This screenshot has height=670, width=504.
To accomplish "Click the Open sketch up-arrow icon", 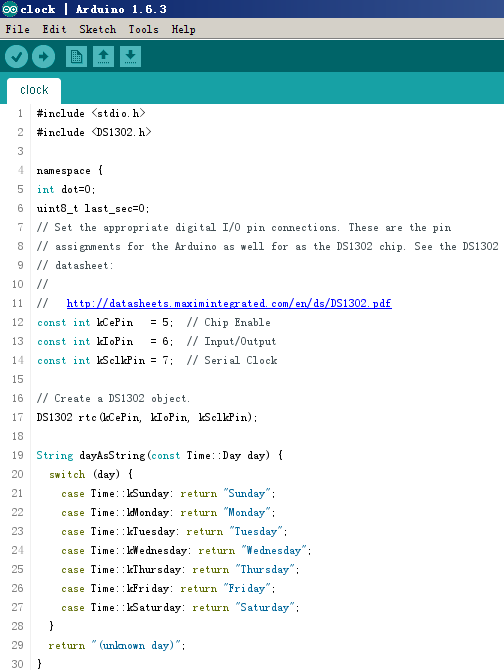I will (x=103, y=56).
